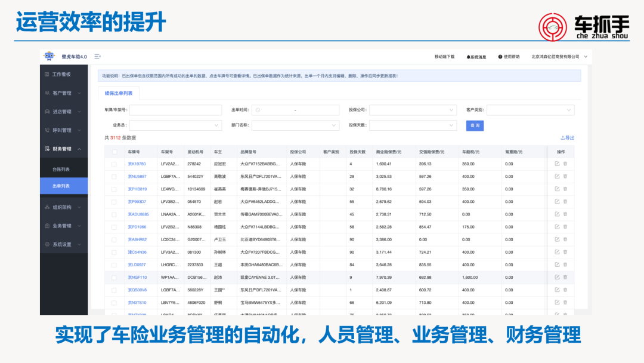Delete the 京NGF110 row
The width and height of the screenshot is (644, 363).
tap(565, 278)
